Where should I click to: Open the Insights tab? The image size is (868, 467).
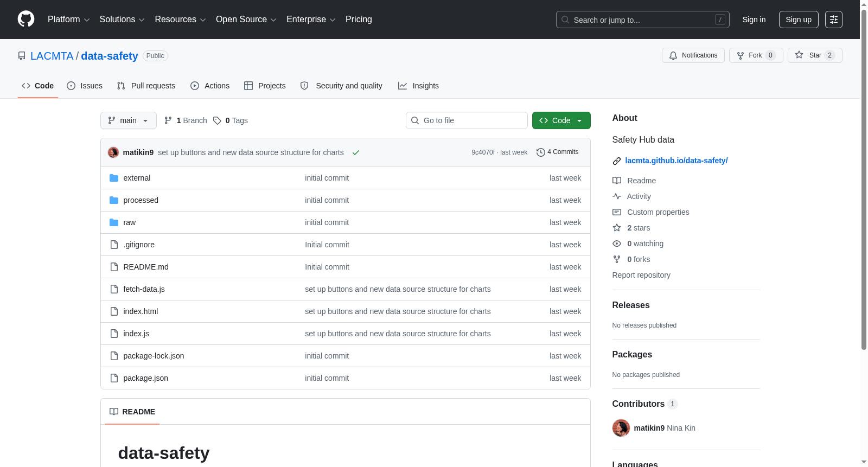[x=418, y=86]
